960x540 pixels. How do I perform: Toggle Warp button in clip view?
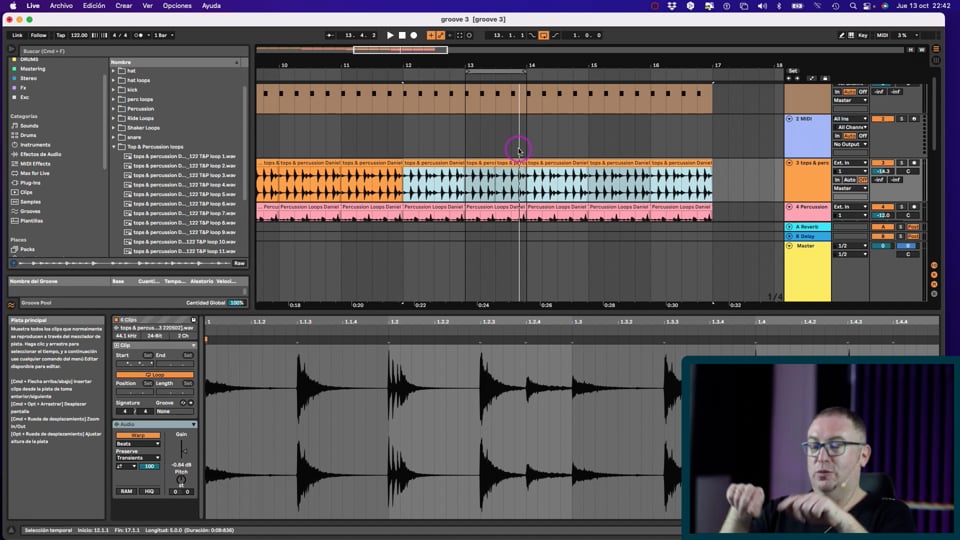point(138,435)
